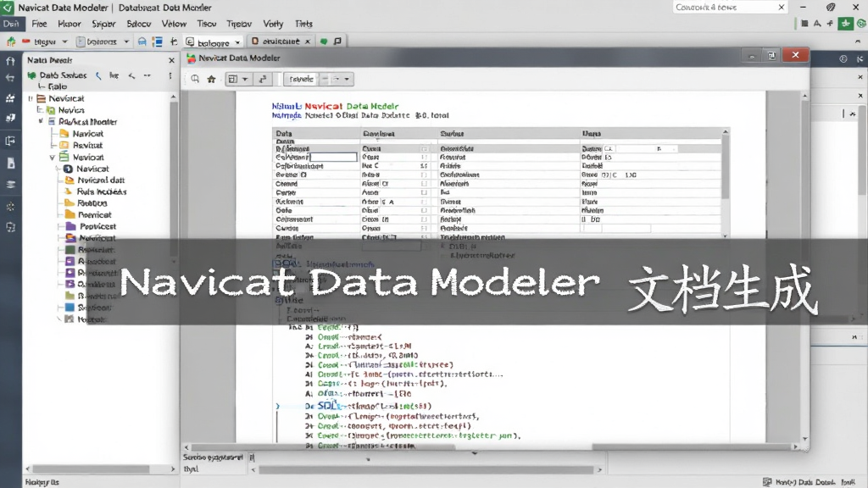Screen dimensions: 868x488
Task: Click the pin icon in right side panel
Action: coord(853,114)
